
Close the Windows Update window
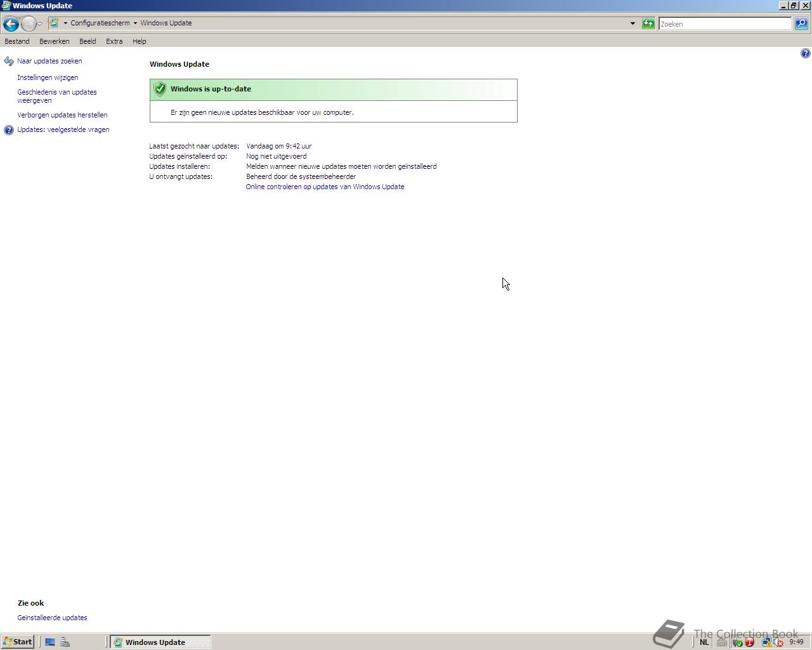coord(806,5)
